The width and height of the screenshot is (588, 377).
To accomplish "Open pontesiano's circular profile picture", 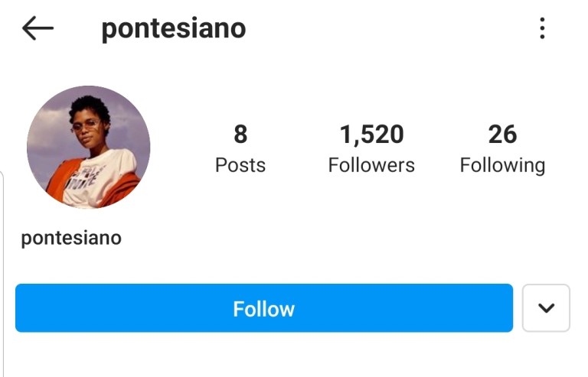I will click(x=88, y=148).
